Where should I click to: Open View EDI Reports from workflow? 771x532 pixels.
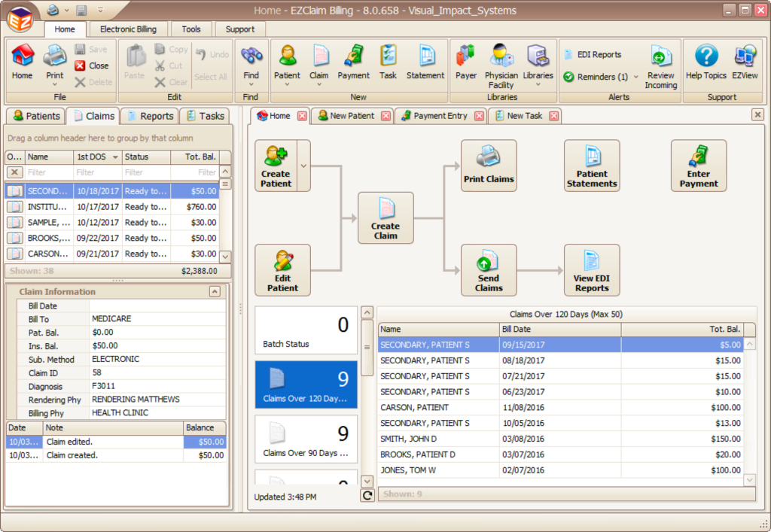click(592, 270)
